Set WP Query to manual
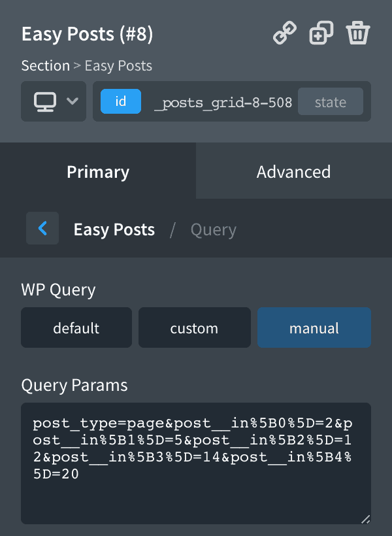 click(314, 327)
